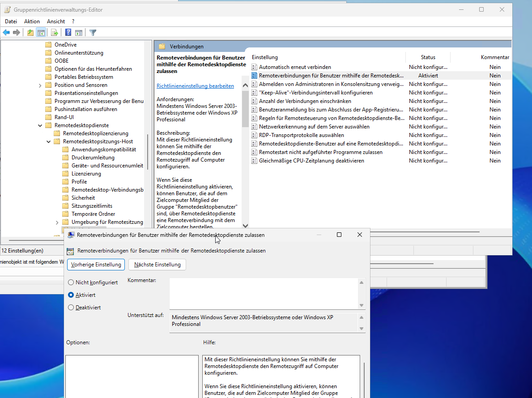Click the description pane's vertical scrollbar thumb

245,108
